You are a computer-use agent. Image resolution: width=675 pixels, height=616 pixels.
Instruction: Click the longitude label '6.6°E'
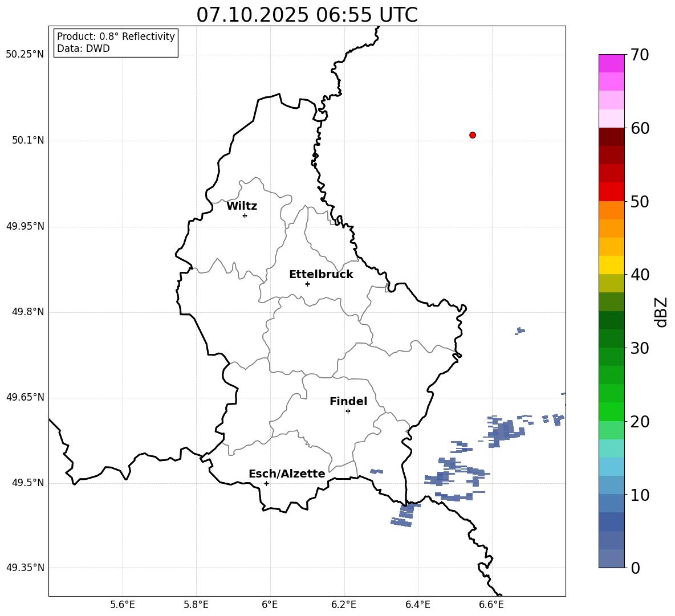point(491,605)
